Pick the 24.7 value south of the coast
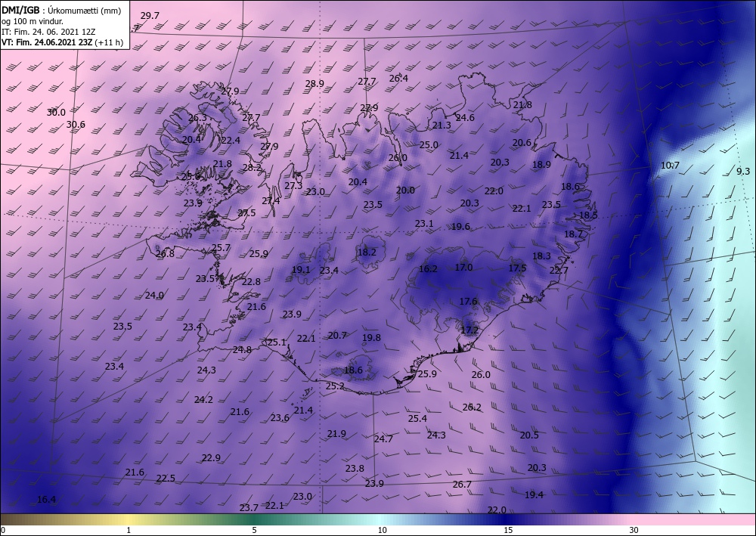The width and height of the screenshot is (756, 536). [x=383, y=439]
